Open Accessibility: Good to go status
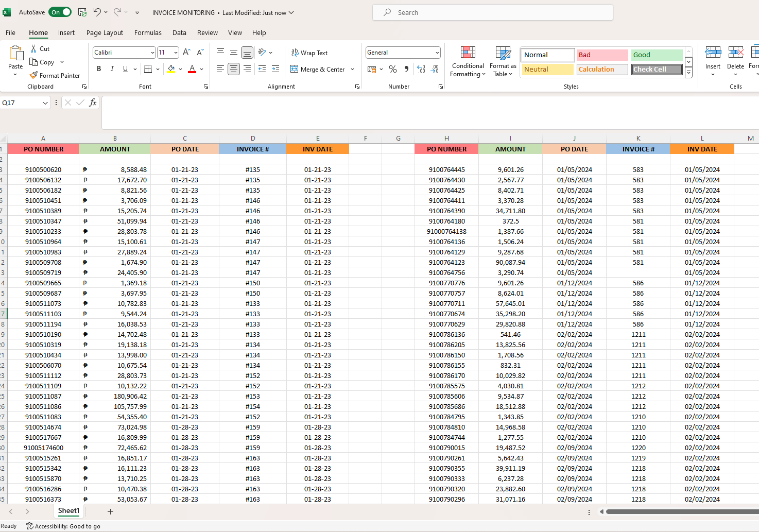The image size is (759, 532). click(64, 526)
